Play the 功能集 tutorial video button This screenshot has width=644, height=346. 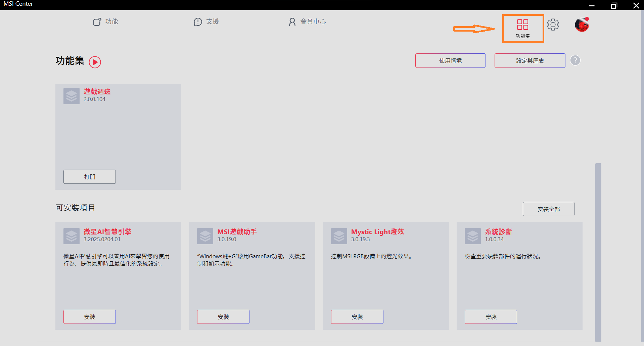point(95,62)
